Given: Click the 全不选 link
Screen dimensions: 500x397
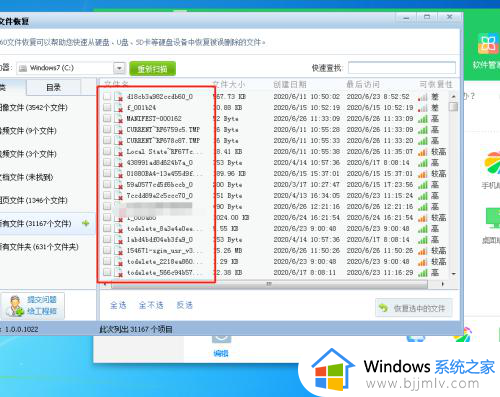Looking at the screenshot, I should point(151,305).
